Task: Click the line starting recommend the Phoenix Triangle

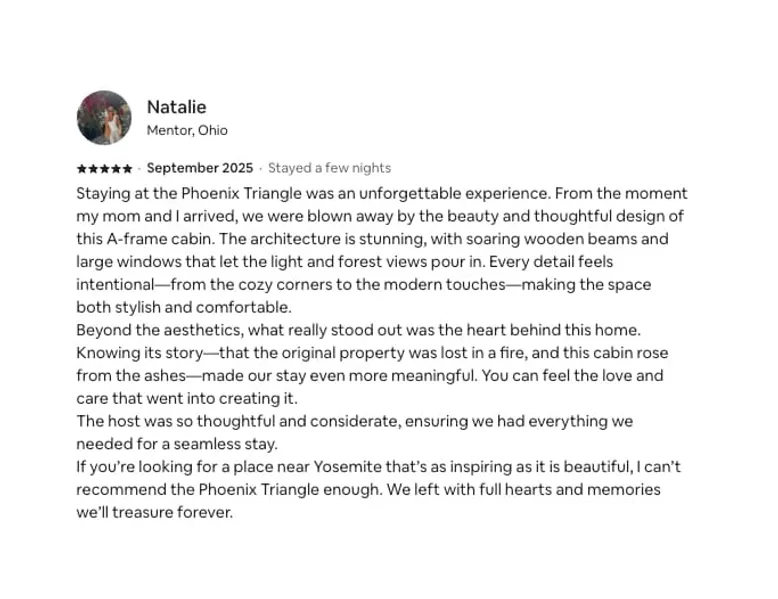Action: pos(368,490)
